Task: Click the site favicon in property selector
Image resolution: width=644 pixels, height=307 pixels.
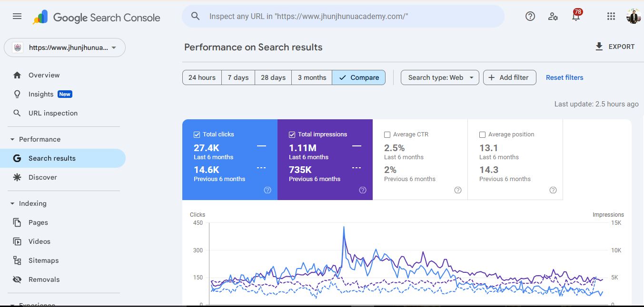Action: (18, 48)
